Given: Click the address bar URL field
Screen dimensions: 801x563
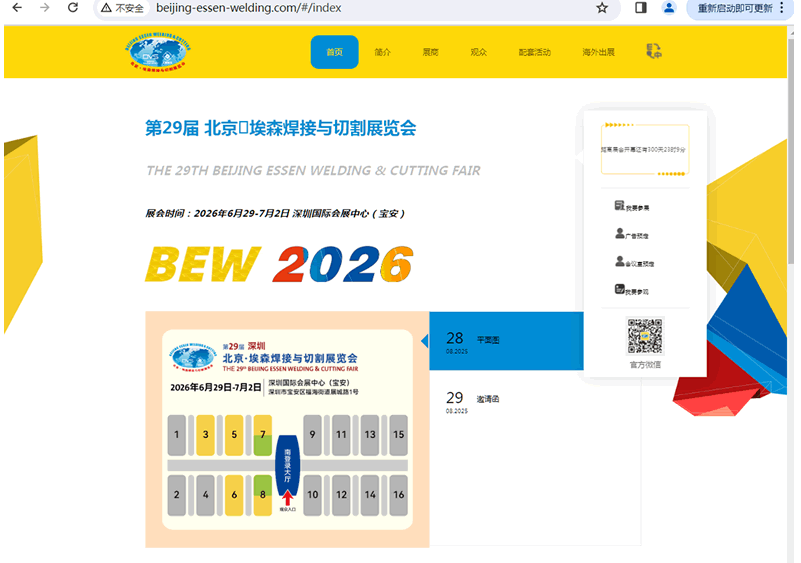Looking at the screenshot, I should tap(350, 8).
